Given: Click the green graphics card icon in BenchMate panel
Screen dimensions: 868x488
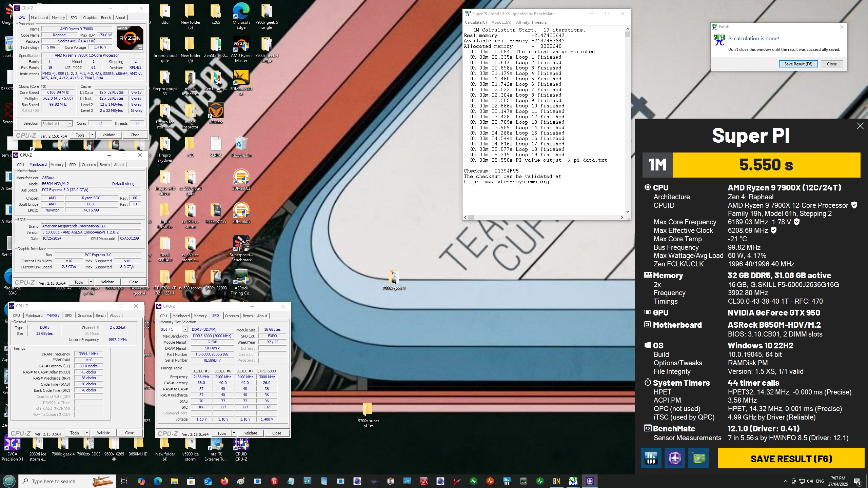Looking at the screenshot, I should coord(698,458).
